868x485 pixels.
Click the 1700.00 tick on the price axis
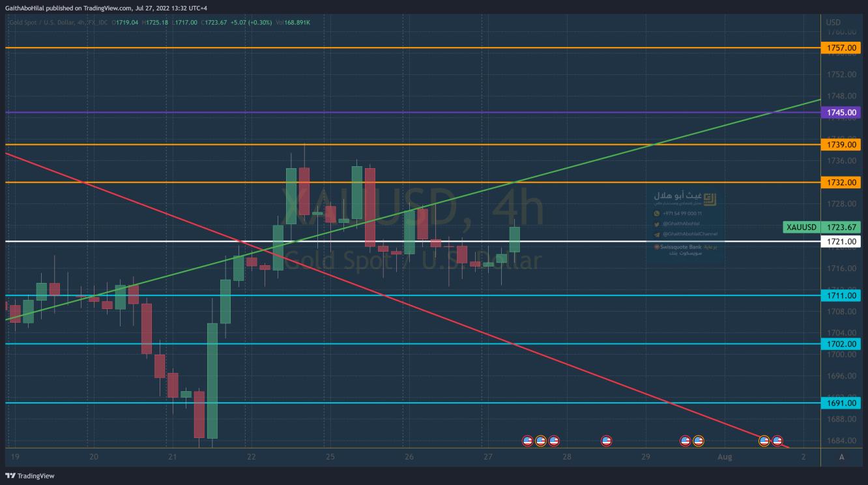click(841, 354)
